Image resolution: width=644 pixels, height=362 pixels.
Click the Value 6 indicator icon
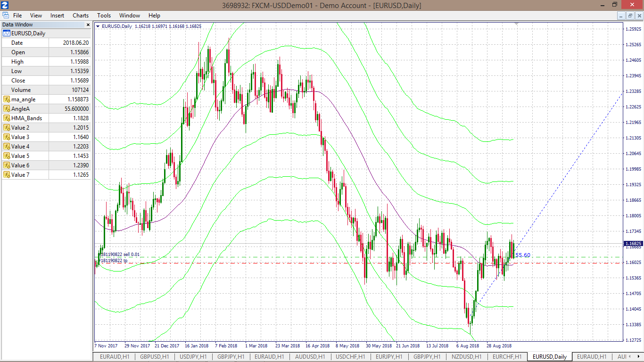pyautogui.click(x=7, y=165)
